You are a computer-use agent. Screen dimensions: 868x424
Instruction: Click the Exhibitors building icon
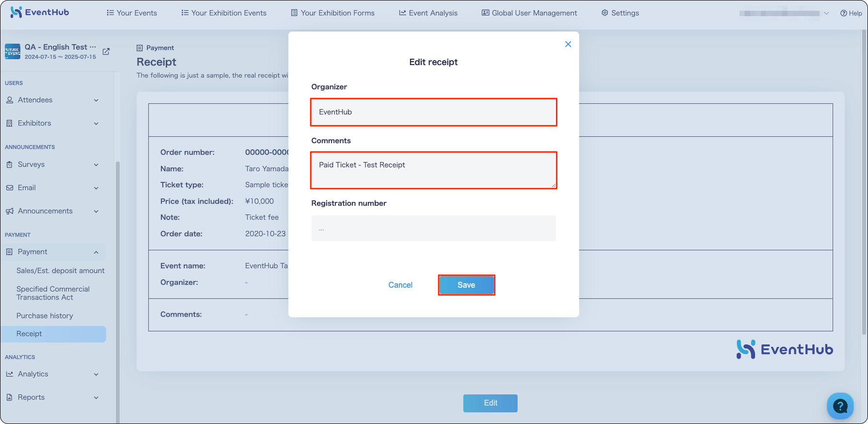coord(10,123)
